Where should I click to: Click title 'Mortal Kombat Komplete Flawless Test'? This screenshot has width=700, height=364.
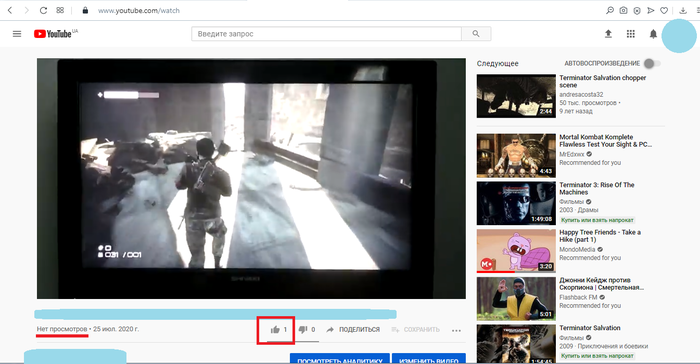click(605, 141)
